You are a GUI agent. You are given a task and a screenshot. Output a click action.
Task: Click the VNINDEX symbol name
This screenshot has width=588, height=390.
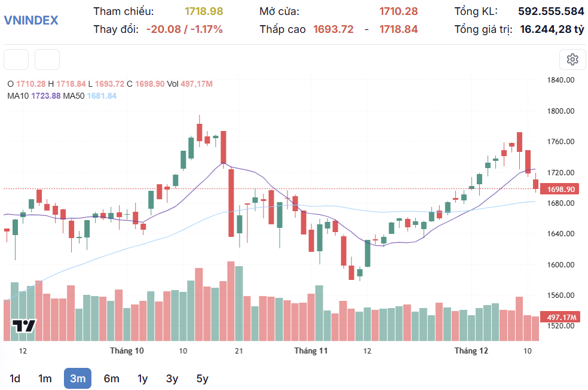[x=31, y=20]
